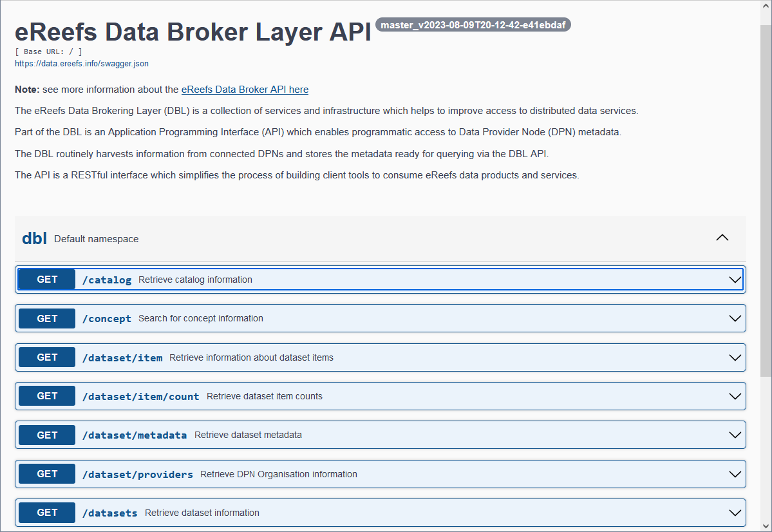Click the vertical scrollbar thumb
The height and width of the screenshot is (532, 772).
766,201
